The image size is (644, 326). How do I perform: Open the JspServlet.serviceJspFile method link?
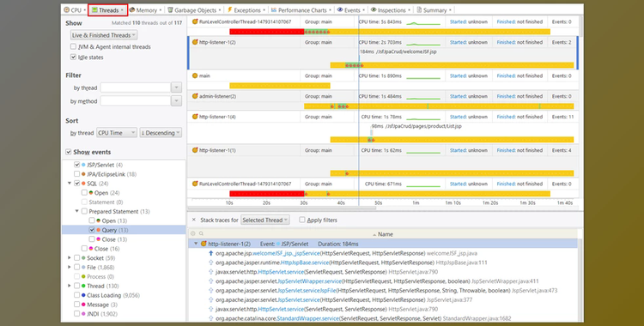[307, 290]
